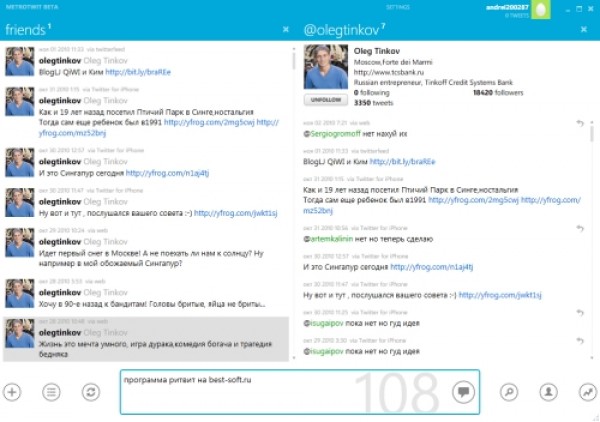Click Oleg Tinkov's large profile photo
The width and height of the screenshot is (600, 422).
point(326,67)
